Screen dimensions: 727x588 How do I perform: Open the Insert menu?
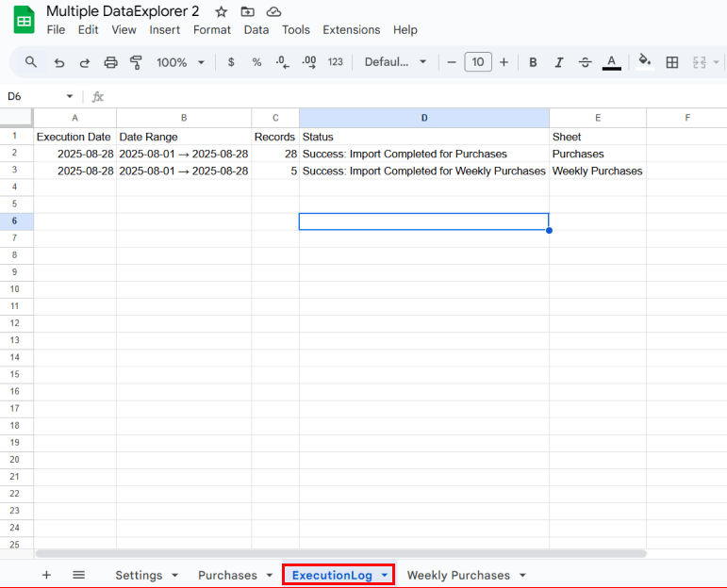(165, 29)
